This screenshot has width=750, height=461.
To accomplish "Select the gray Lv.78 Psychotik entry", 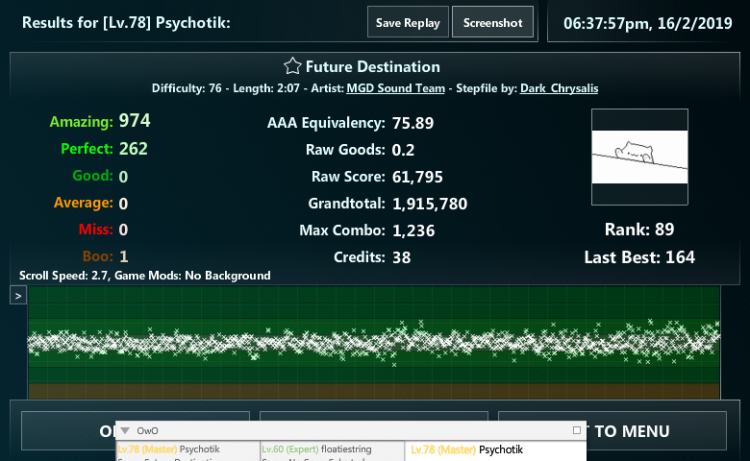I will [188, 450].
